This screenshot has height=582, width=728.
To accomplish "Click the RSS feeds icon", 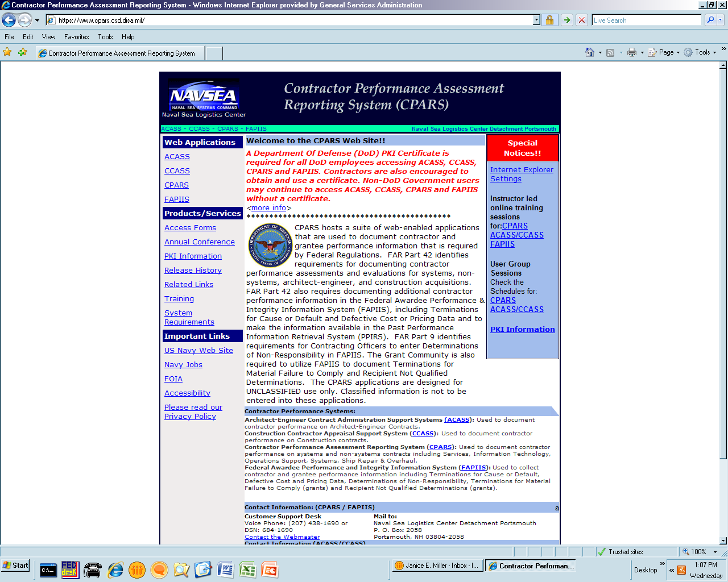I will click(610, 52).
